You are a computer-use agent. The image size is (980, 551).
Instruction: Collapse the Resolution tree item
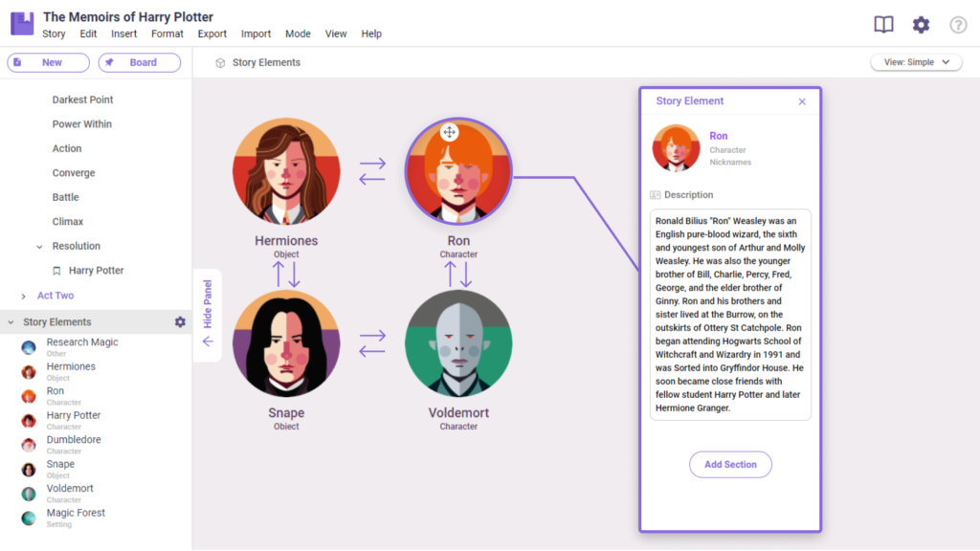(x=39, y=247)
